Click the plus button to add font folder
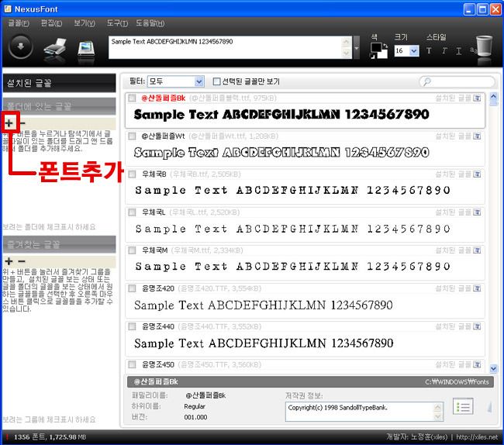The height and width of the screenshot is (445, 504). coord(9,122)
